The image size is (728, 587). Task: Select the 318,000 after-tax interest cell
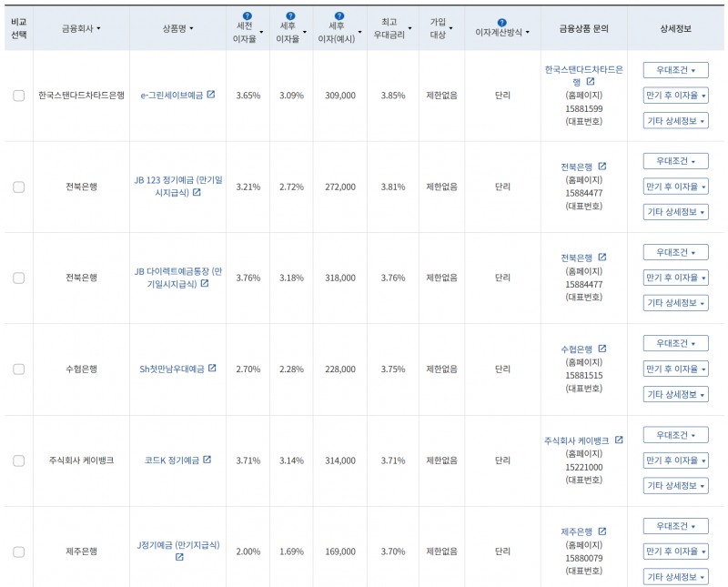pyautogui.click(x=340, y=278)
